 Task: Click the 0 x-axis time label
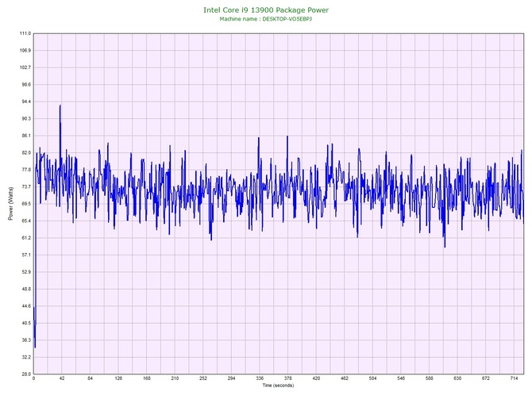click(33, 378)
